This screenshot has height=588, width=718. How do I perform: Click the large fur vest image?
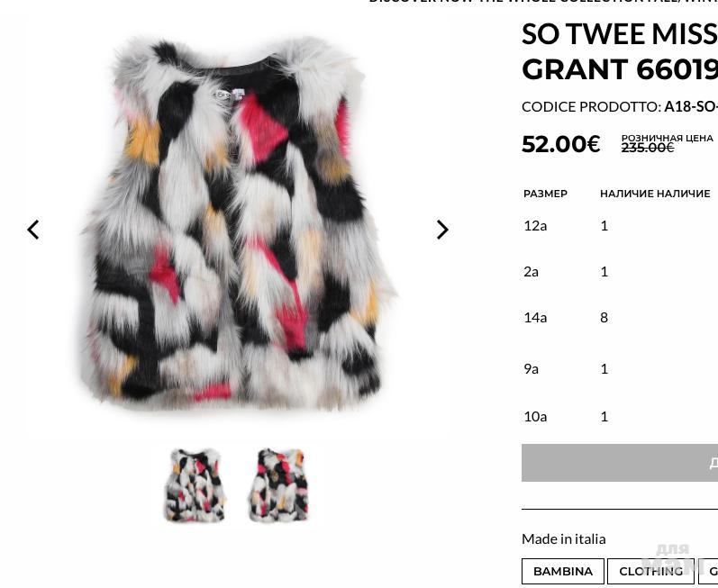point(237,225)
